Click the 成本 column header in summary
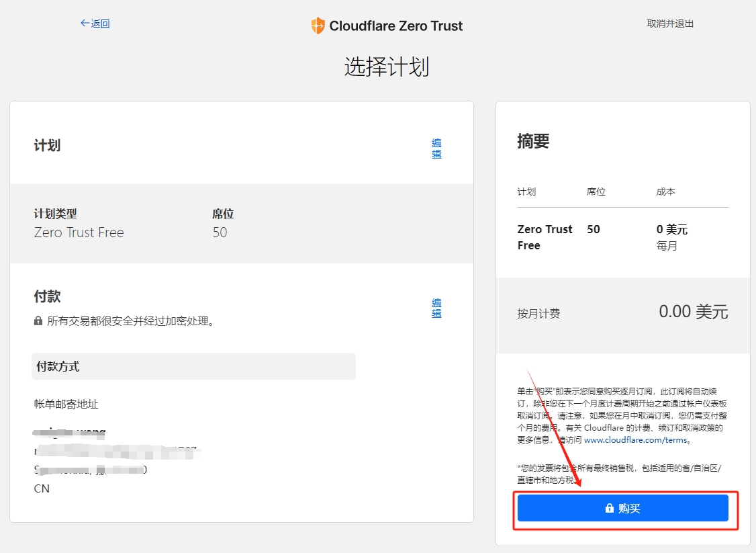 tap(665, 192)
